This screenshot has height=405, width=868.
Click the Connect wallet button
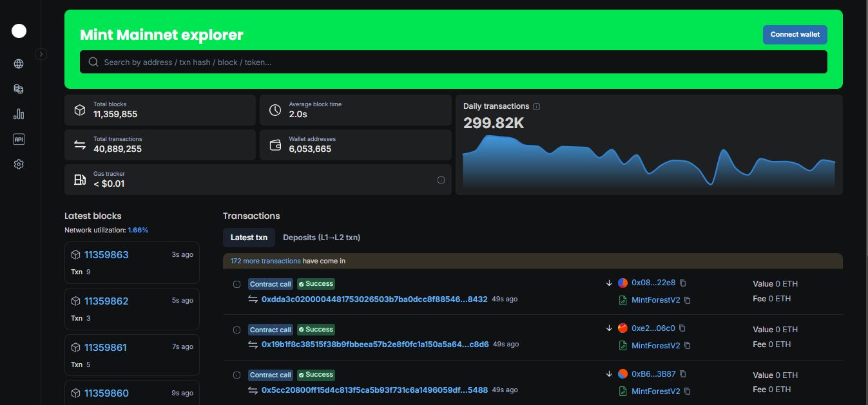[x=795, y=35]
